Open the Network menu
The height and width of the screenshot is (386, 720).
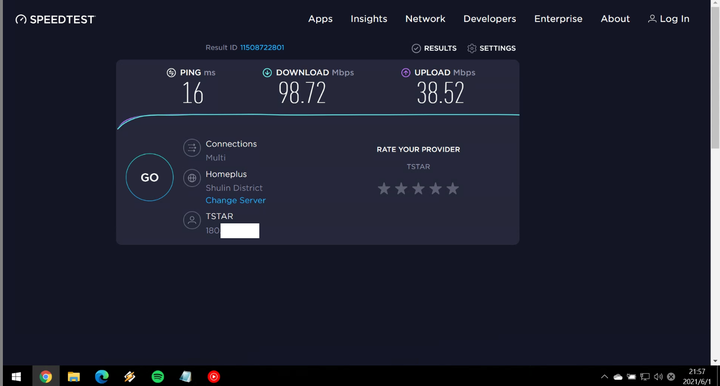[425, 19]
